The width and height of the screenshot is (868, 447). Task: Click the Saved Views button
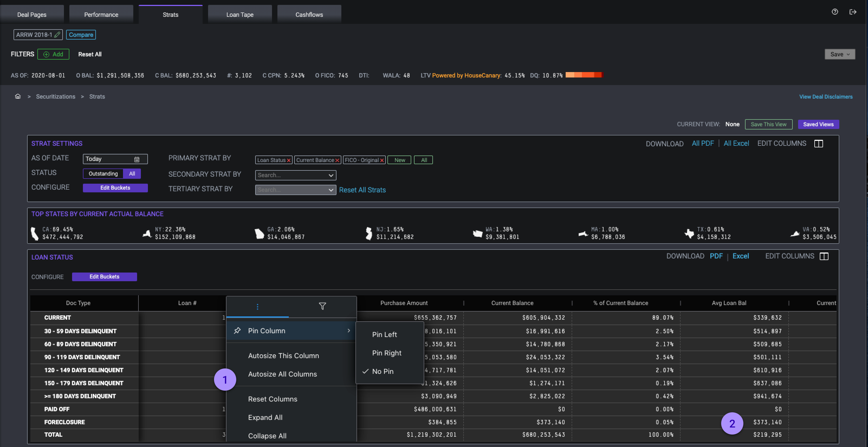pos(818,124)
